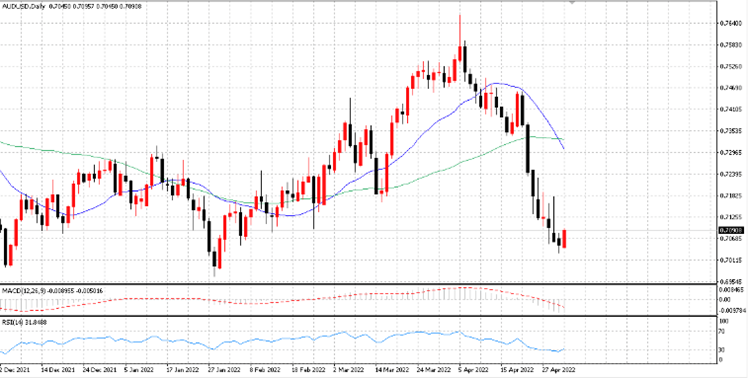Click the 0.73535 price axis label
Screen dimensions: 748x378
tap(730, 131)
